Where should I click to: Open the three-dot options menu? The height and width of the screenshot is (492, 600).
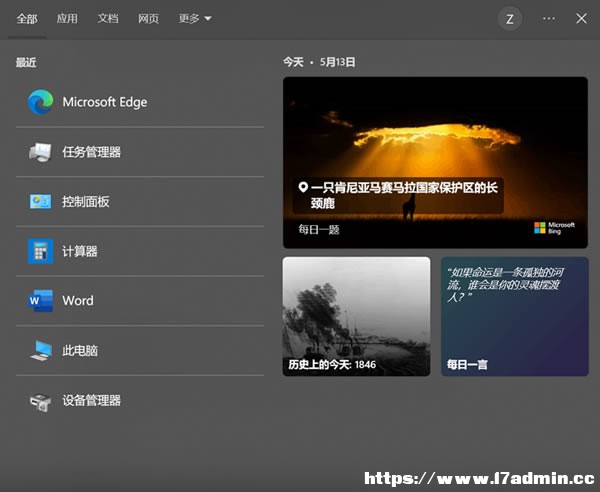pos(549,18)
